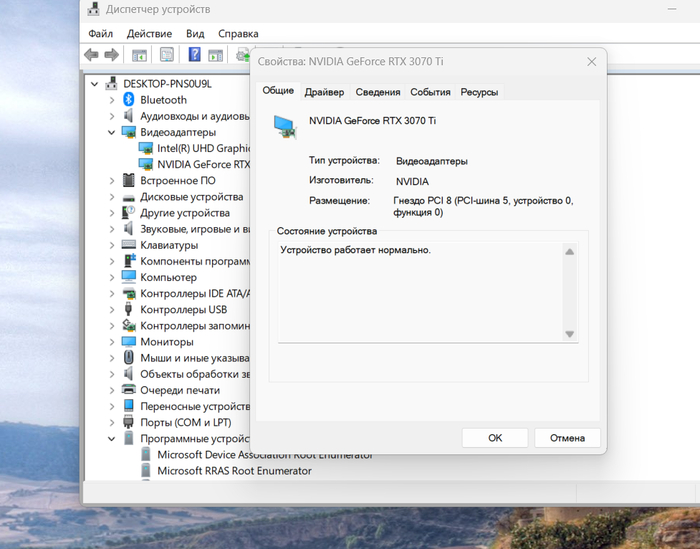This screenshot has width=700, height=549.
Task: Click the large NVIDIA device icon in properties
Action: (x=285, y=127)
